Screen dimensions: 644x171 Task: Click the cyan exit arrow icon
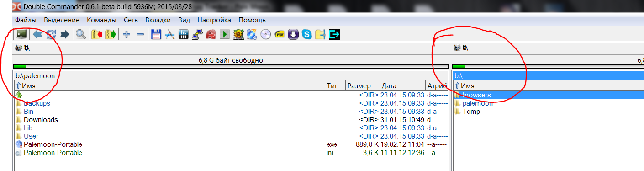pos(335,34)
